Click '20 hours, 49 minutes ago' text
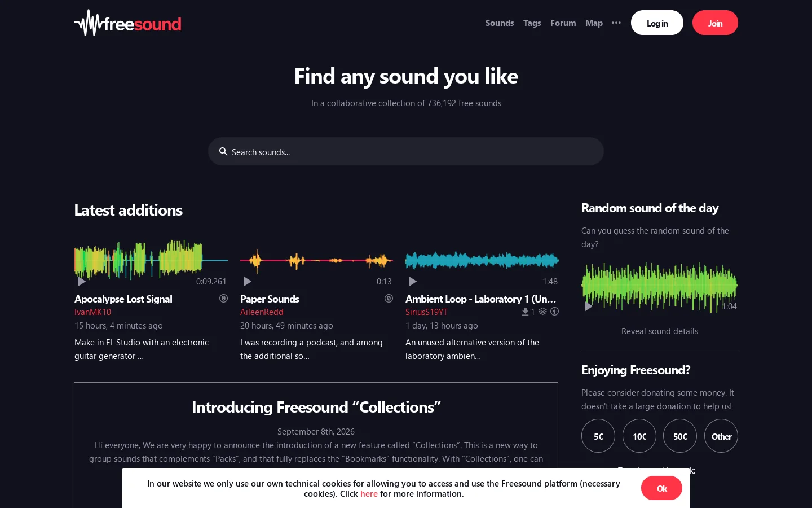The width and height of the screenshot is (812, 508). point(286,326)
